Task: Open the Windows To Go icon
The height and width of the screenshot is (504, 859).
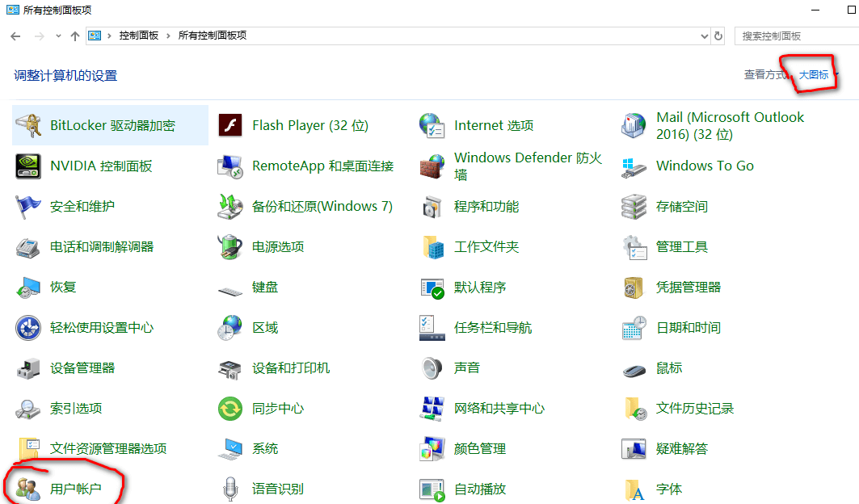Action: tap(634, 166)
